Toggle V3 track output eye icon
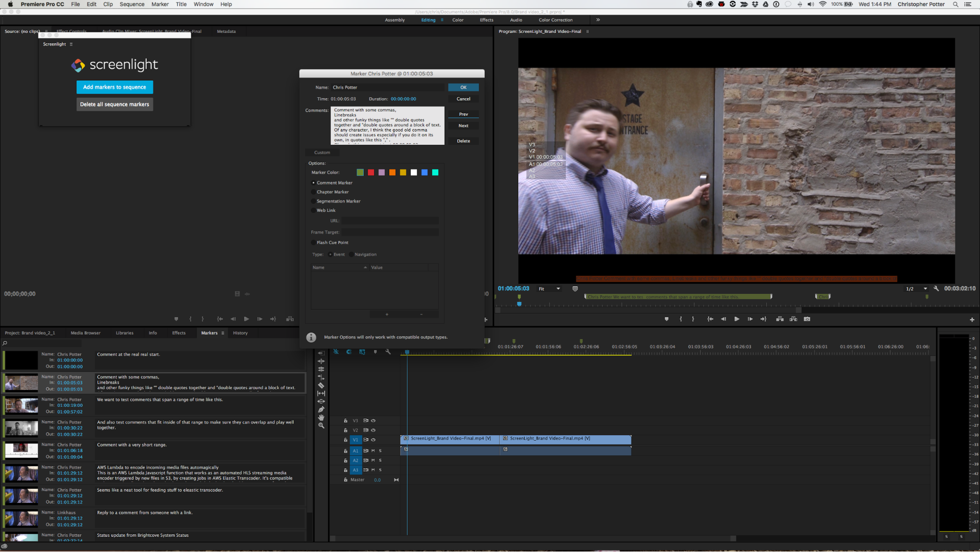980x552 pixels. pos(373,421)
